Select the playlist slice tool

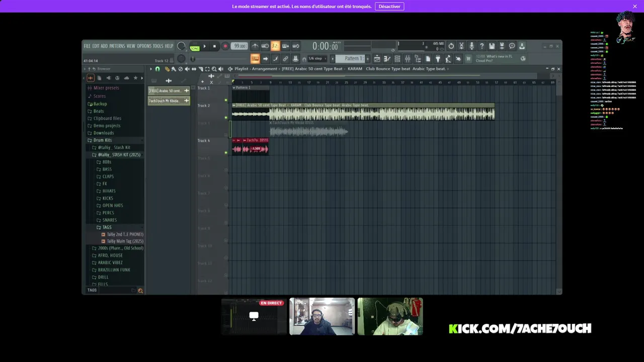point(201,69)
